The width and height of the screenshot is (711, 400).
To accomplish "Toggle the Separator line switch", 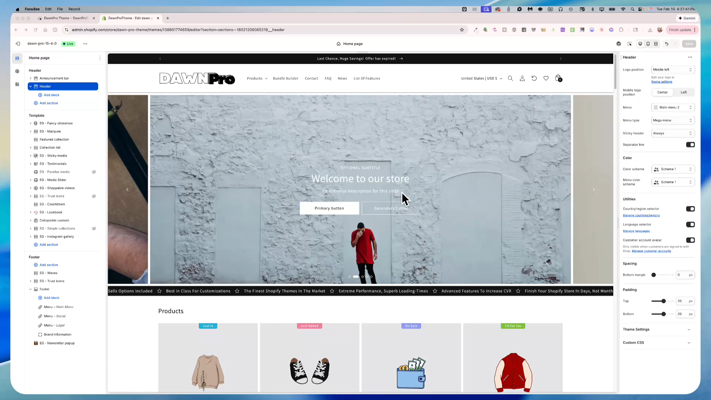I will (x=690, y=145).
